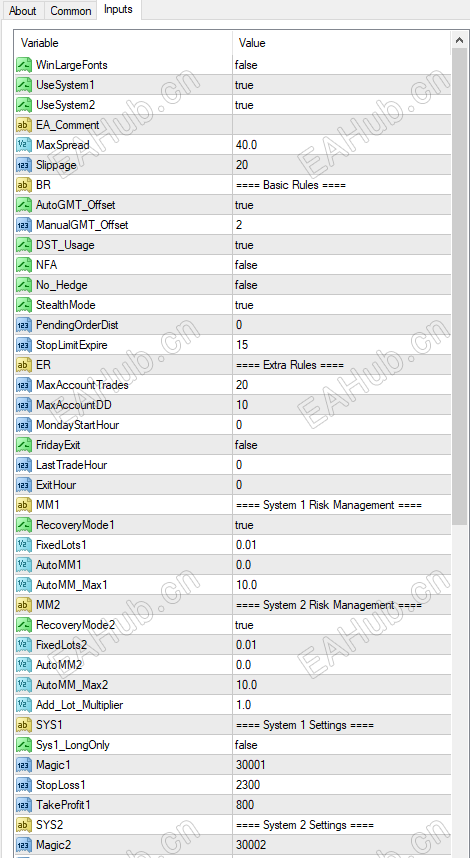470x858 pixels.
Task: Select the DST_Usage true value
Action: [x=244, y=245]
